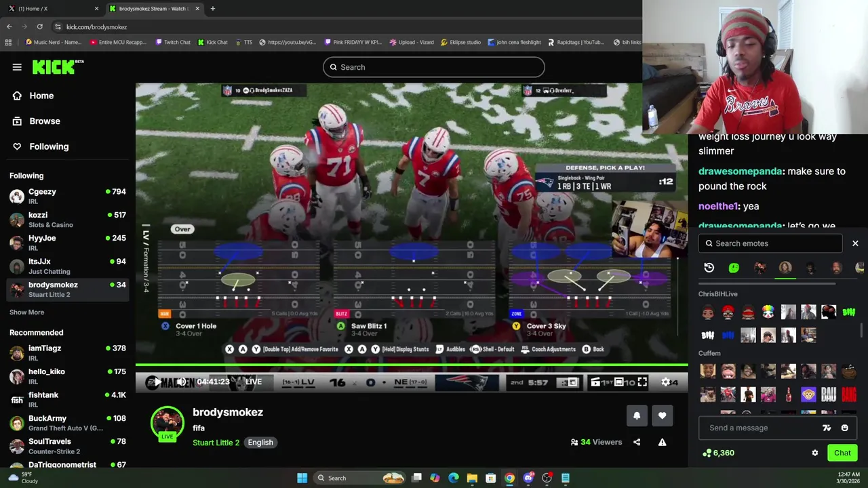This screenshot has height=488, width=868.
Task: Select the green Kick emoji tab
Action: click(734, 268)
